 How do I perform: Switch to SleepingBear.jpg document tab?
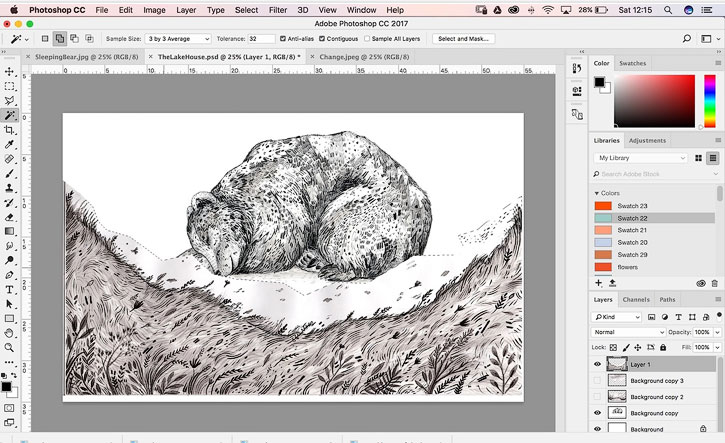tap(86, 57)
